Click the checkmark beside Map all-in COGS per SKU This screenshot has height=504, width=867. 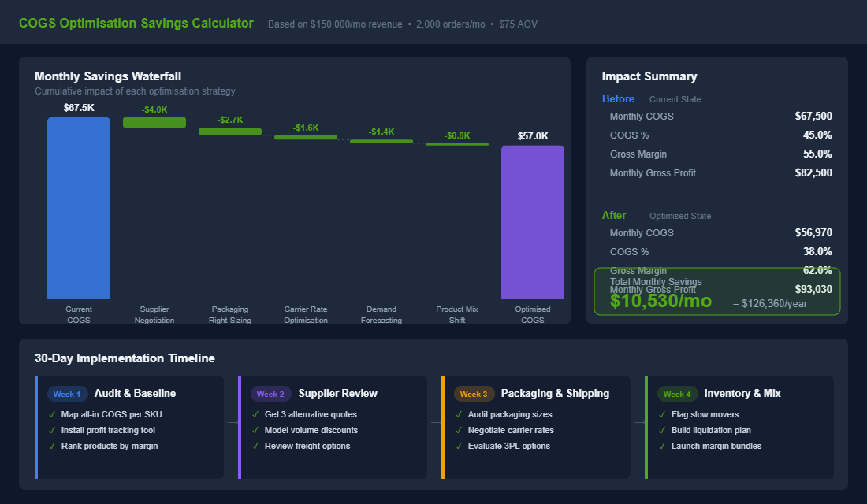tap(53, 414)
